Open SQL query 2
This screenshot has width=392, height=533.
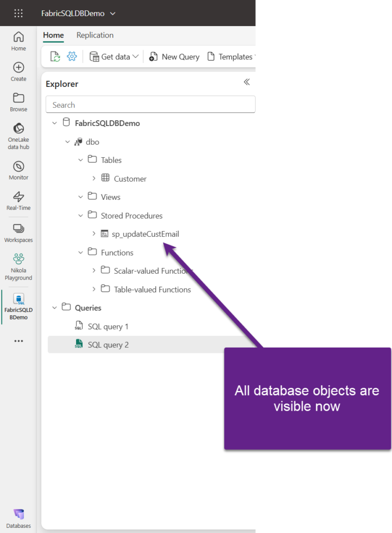tap(108, 345)
